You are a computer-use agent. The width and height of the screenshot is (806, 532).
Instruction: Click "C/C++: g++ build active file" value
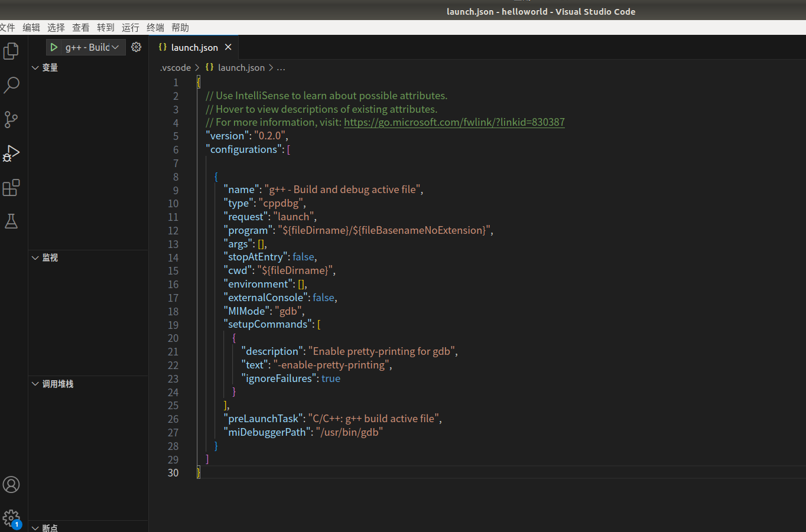coord(373,419)
